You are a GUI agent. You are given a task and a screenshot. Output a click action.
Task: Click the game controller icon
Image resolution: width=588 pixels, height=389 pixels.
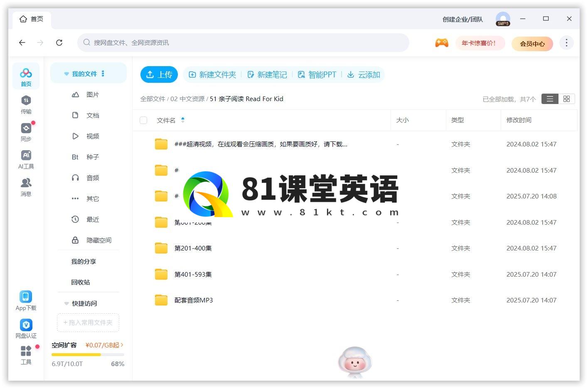coord(441,43)
